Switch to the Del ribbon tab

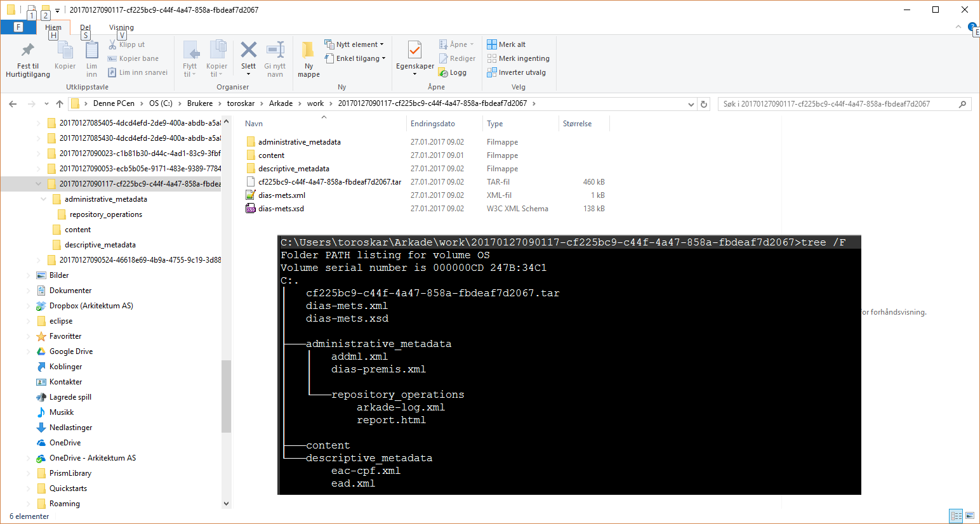pos(85,27)
